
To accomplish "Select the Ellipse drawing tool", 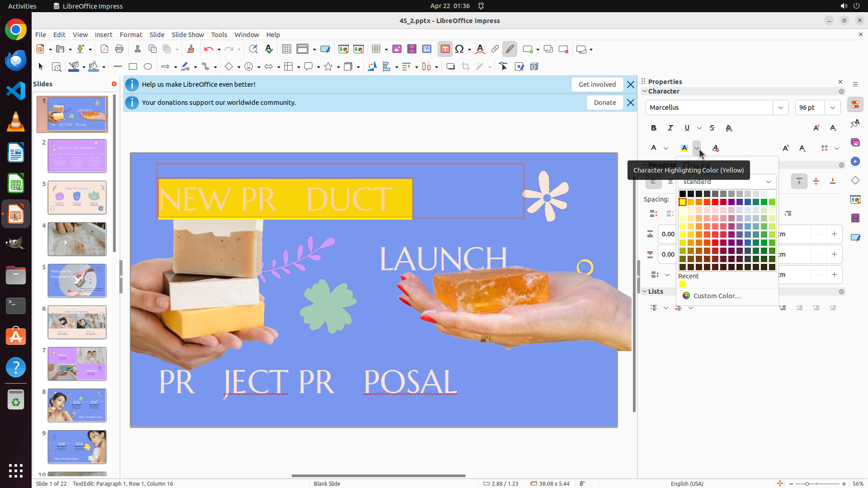I will point(148,67).
